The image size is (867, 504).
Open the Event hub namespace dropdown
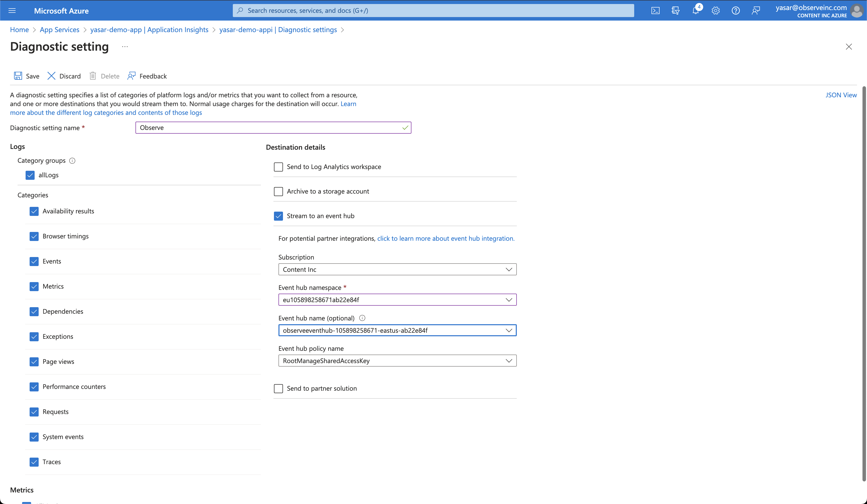pyautogui.click(x=397, y=300)
